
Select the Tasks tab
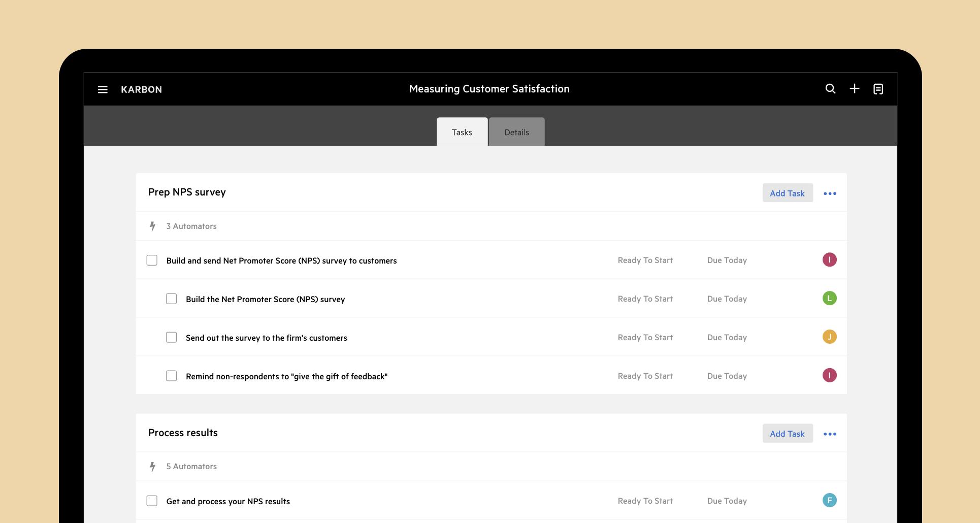click(462, 132)
